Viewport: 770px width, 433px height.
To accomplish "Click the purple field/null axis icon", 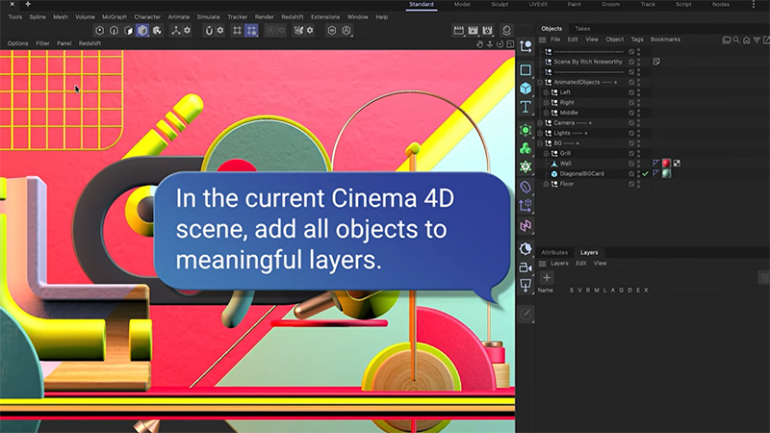I will 525,206.
